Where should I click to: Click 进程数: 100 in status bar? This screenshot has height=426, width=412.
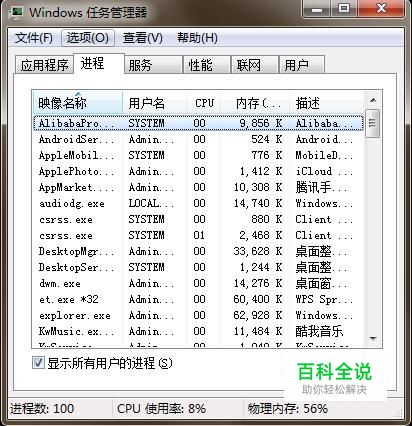click(42, 409)
